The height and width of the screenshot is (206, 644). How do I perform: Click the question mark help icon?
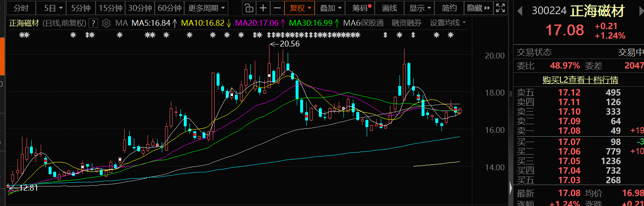coord(94,23)
